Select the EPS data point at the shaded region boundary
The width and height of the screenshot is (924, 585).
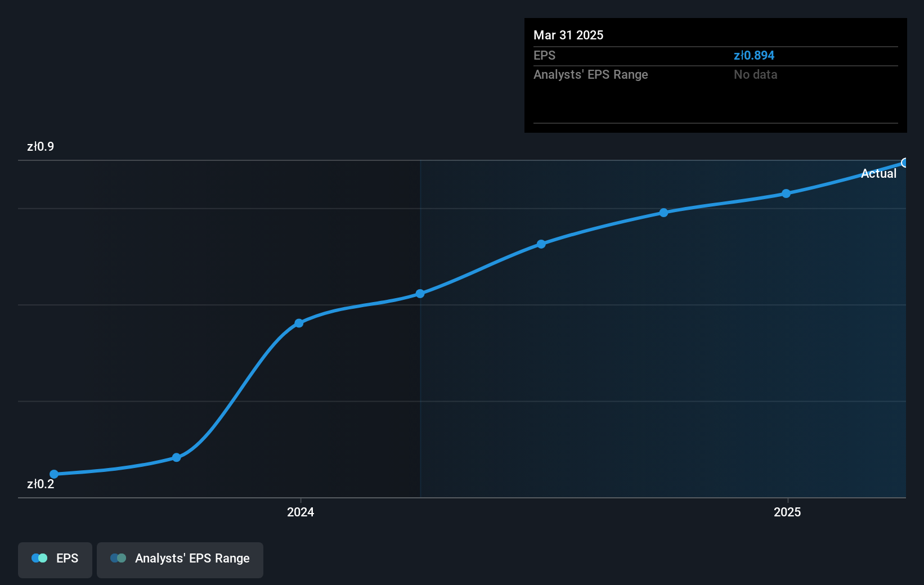420,294
